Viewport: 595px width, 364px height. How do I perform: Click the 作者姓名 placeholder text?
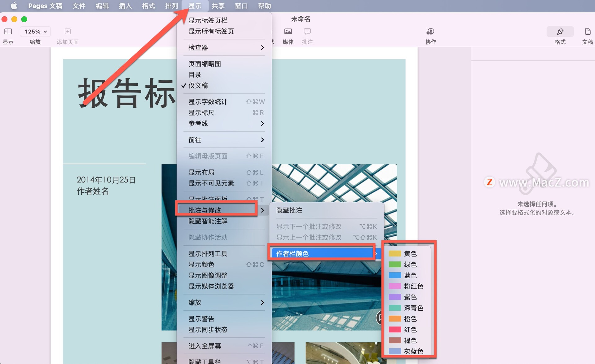[x=93, y=191]
